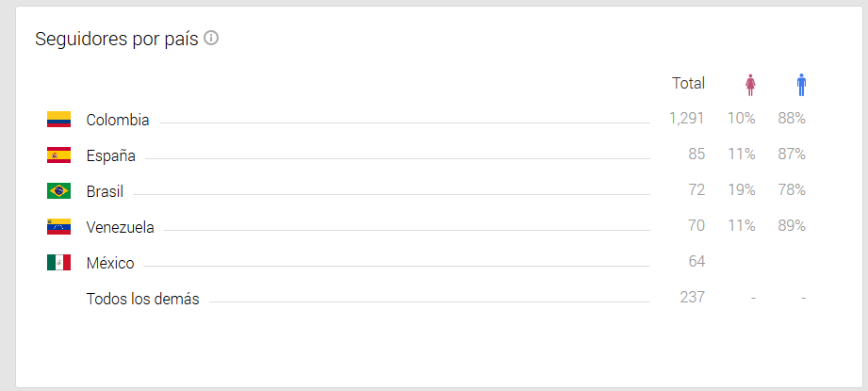
Task: Click Venezuela's 89% male percentage
Action: (x=792, y=226)
